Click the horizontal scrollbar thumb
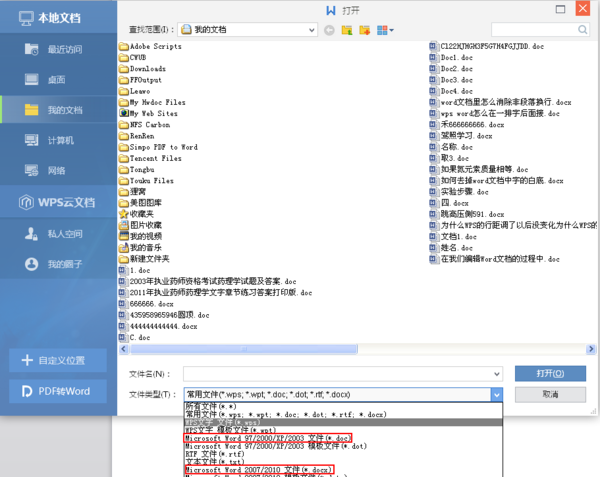Screen dimensions: 600x477 click(x=244, y=349)
